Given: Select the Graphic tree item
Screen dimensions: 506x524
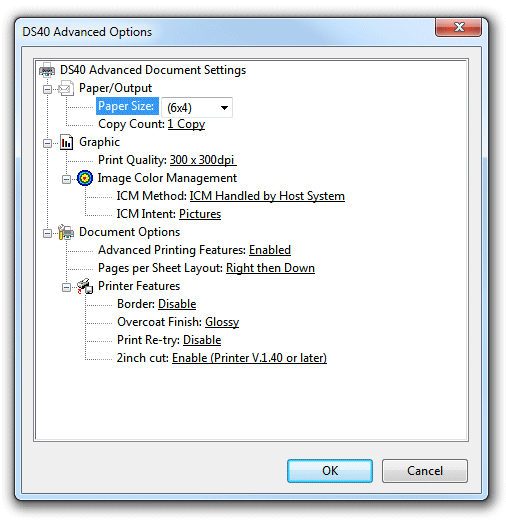Looking at the screenshot, I should click(99, 142).
